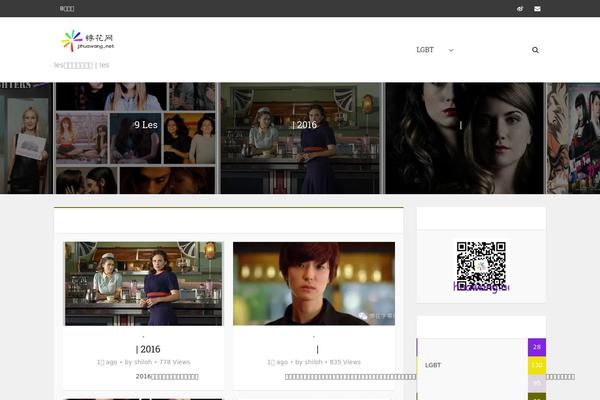Open the short-haired person article thumbnail

pyautogui.click(x=314, y=283)
